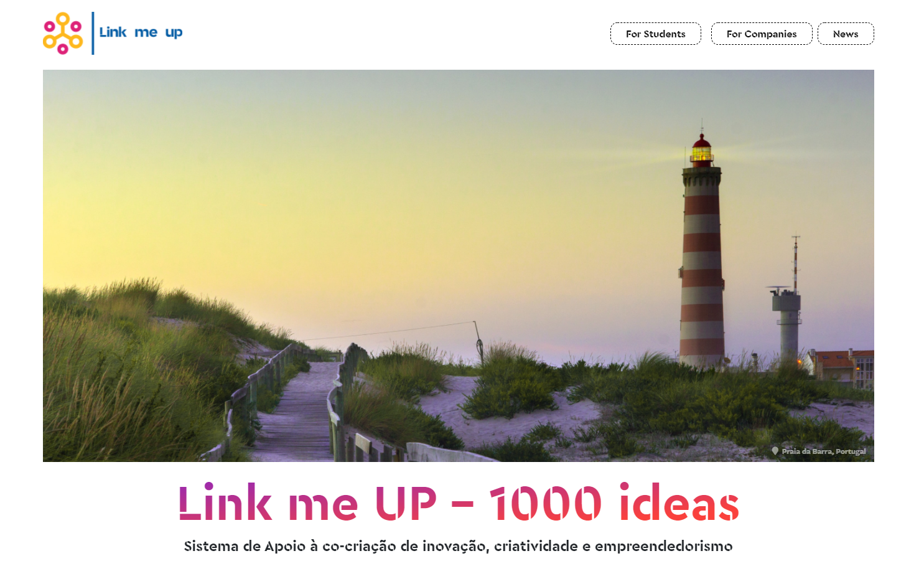The width and height of the screenshot is (924, 561).
Task: Click the orange-roofed building in photo
Action: [843, 366]
